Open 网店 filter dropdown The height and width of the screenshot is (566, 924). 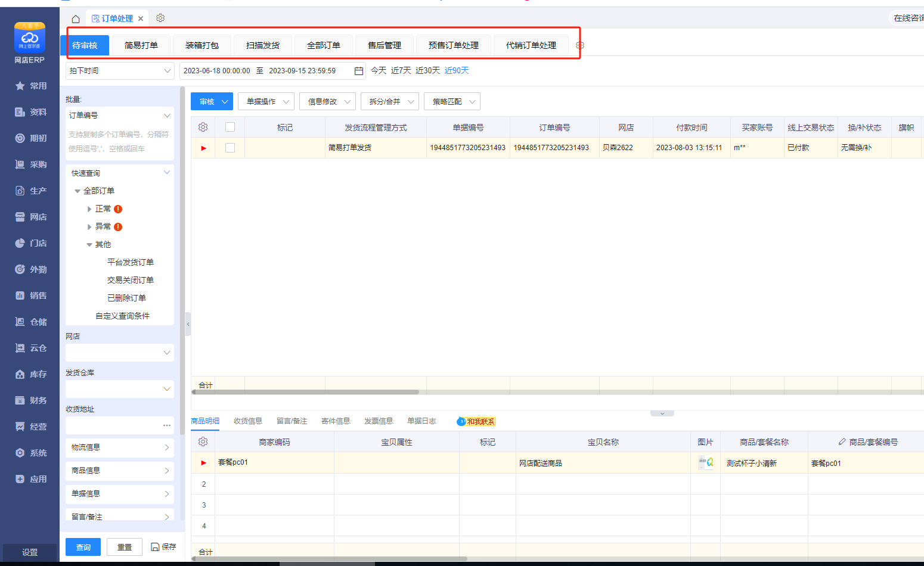pos(120,353)
